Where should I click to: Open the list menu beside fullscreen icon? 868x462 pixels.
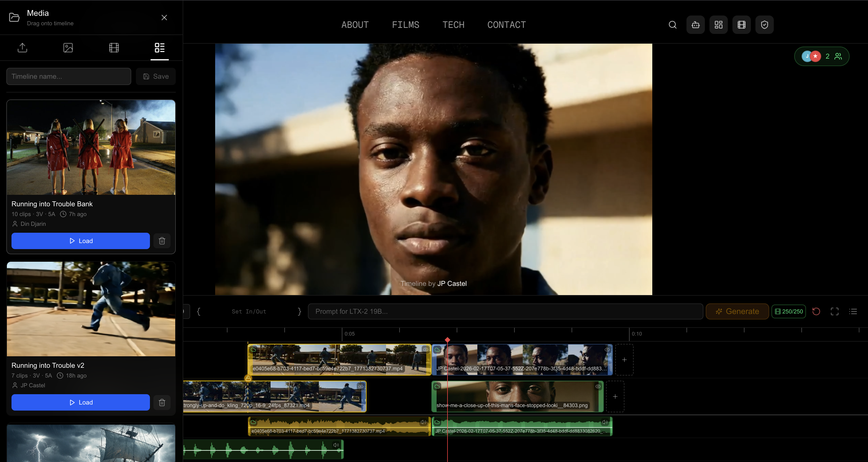853,311
